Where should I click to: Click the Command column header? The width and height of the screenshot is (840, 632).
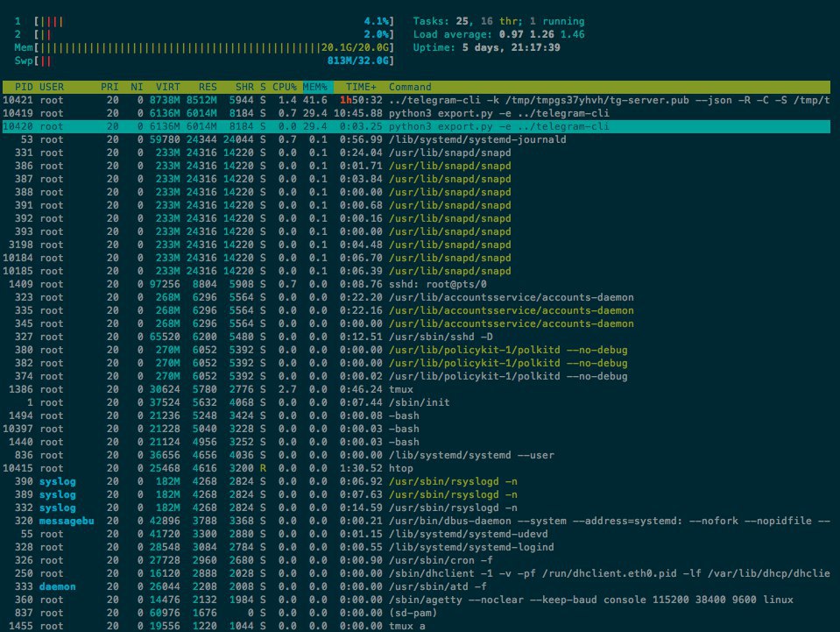pyautogui.click(x=410, y=87)
